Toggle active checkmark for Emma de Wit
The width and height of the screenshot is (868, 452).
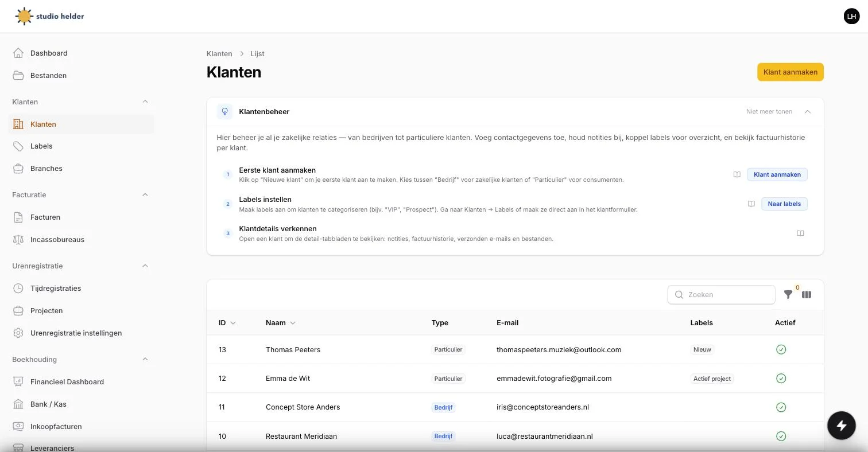781,379
